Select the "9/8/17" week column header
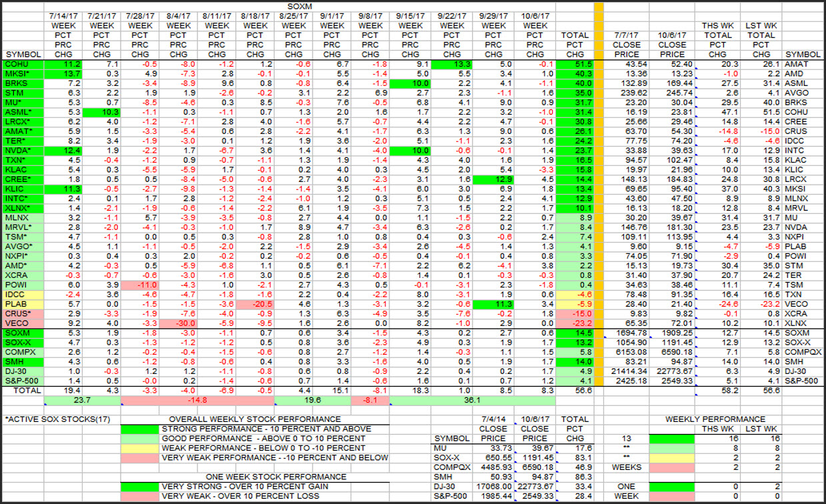Viewport: 826px width, 504px height. [x=371, y=16]
